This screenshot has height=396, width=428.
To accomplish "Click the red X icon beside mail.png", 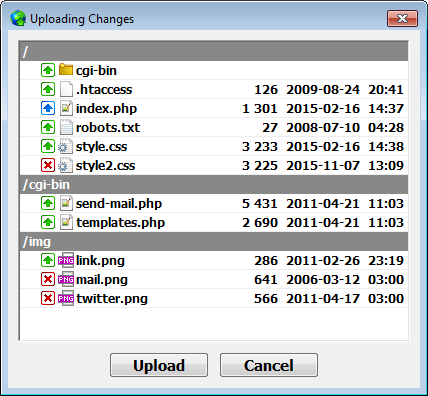I will 48,279.
